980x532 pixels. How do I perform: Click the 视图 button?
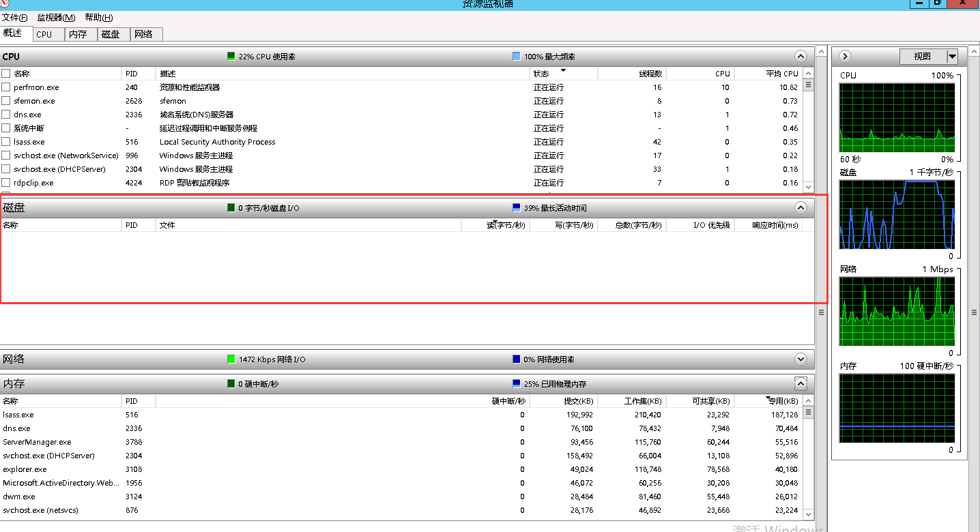[x=923, y=56]
